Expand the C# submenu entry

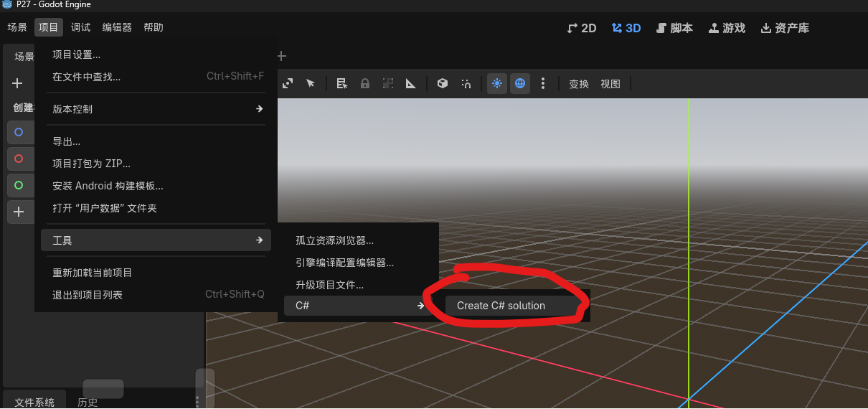pos(358,306)
